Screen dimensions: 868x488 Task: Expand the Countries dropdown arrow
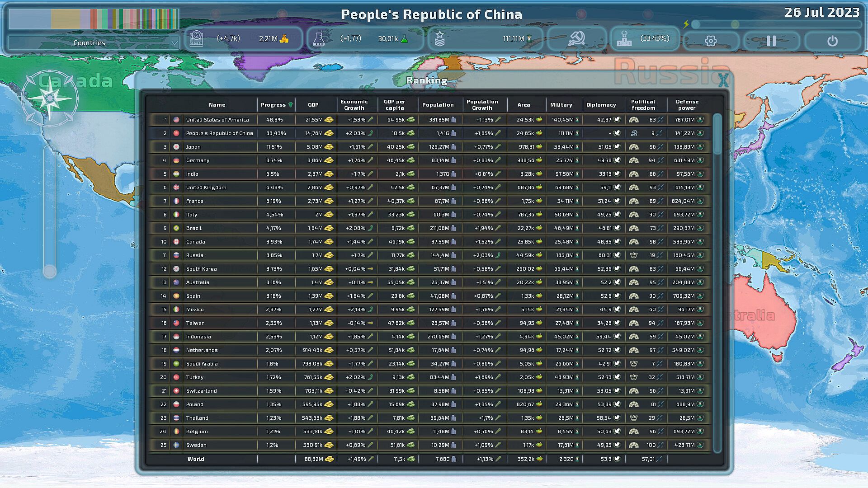click(x=175, y=43)
